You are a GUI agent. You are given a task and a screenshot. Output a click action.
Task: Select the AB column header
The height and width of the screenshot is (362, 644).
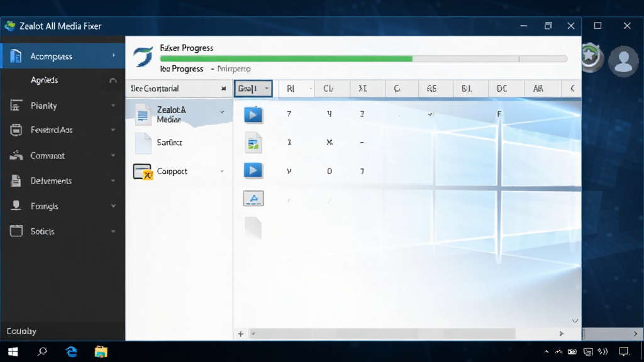435,89
